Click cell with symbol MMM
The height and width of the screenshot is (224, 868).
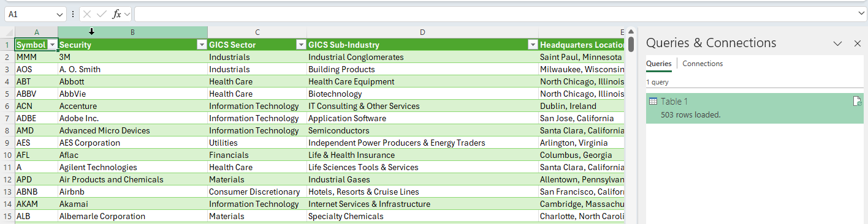point(36,57)
